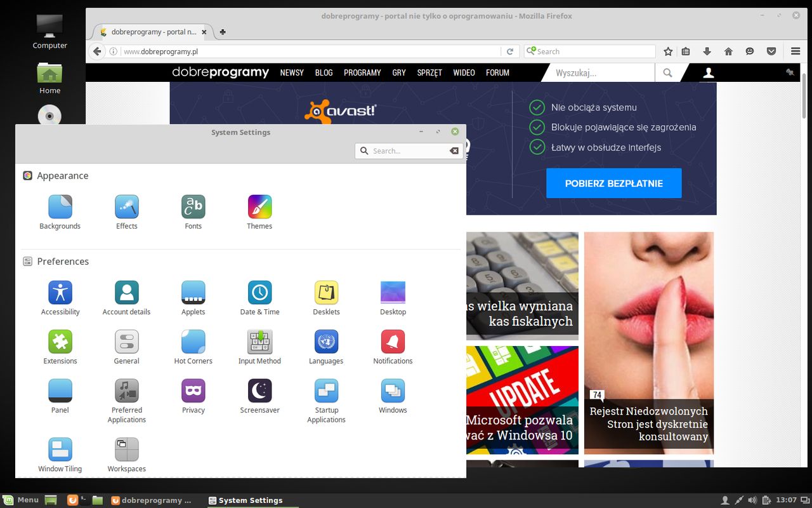Viewport: 812px width, 508px height.
Task: Reload the page in Firefox
Action: [509, 51]
